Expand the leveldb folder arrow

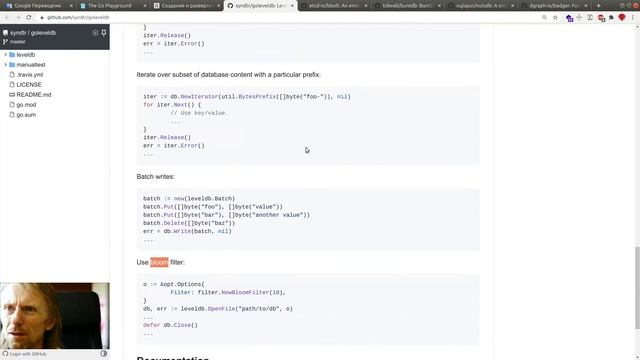pyautogui.click(x=5, y=54)
